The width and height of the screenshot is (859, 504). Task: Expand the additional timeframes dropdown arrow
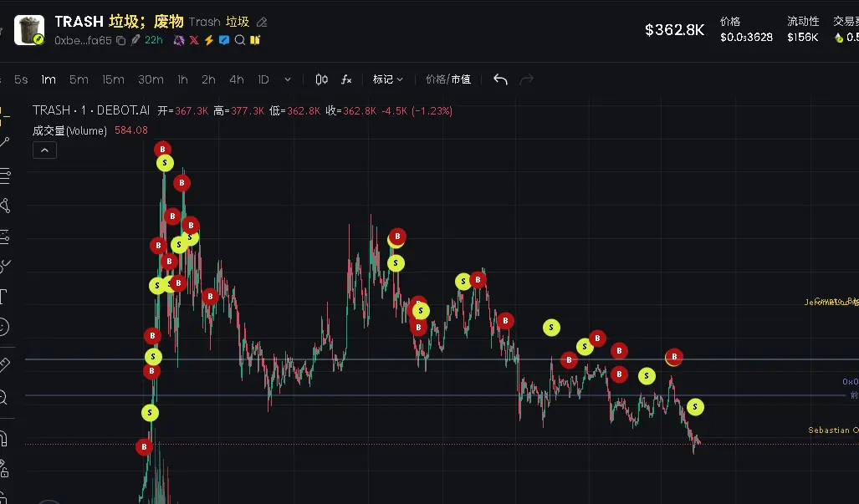click(288, 79)
